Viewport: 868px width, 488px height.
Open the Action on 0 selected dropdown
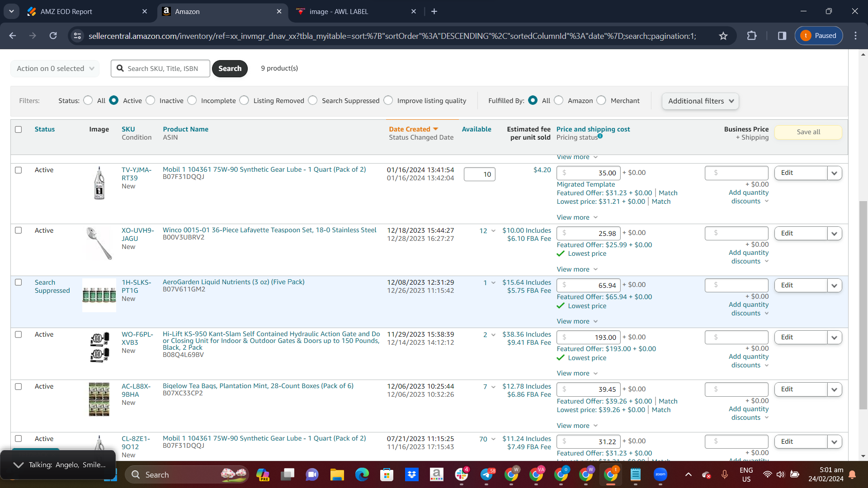(x=55, y=69)
